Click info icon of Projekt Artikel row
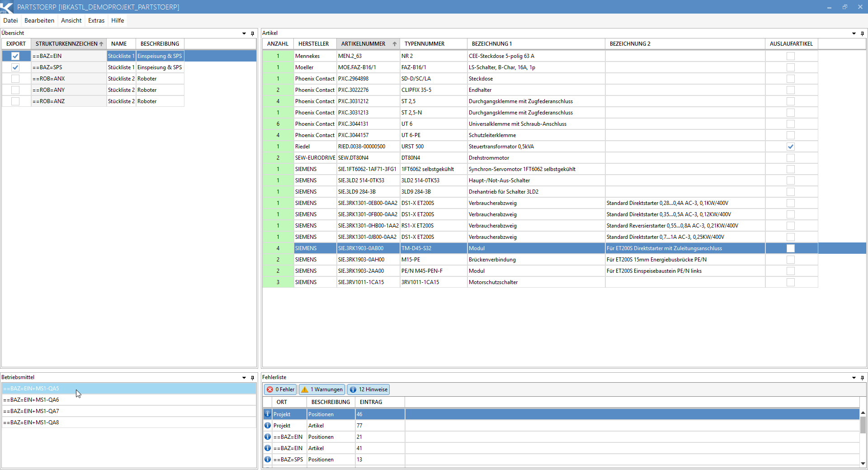868x470 pixels. (268, 425)
